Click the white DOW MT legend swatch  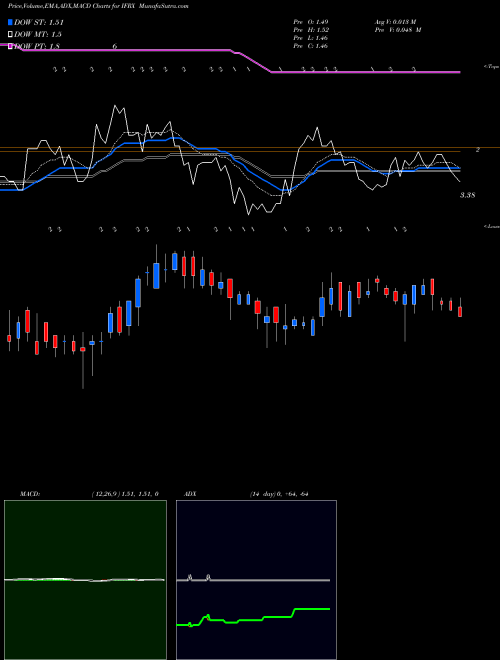coord(11,35)
